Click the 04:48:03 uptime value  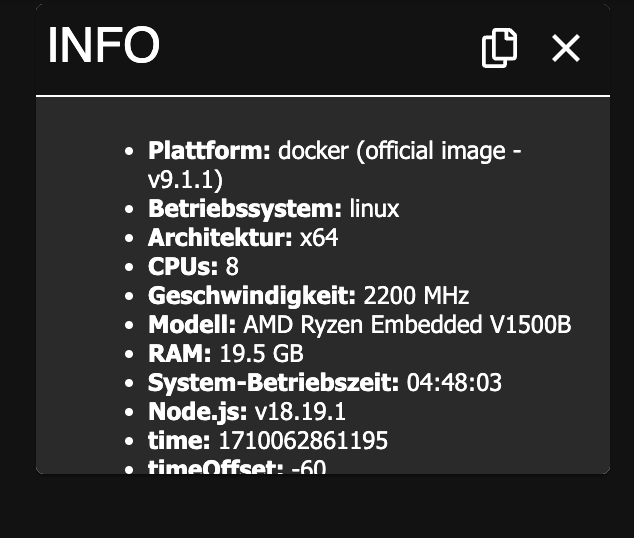pyautogui.click(x=454, y=383)
